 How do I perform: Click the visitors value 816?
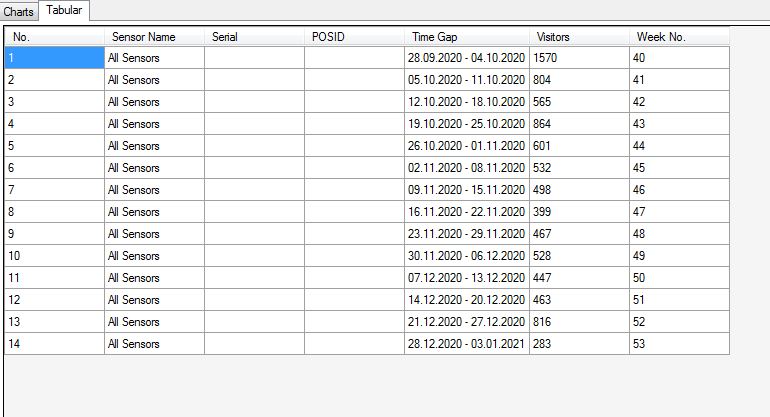click(x=579, y=322)
